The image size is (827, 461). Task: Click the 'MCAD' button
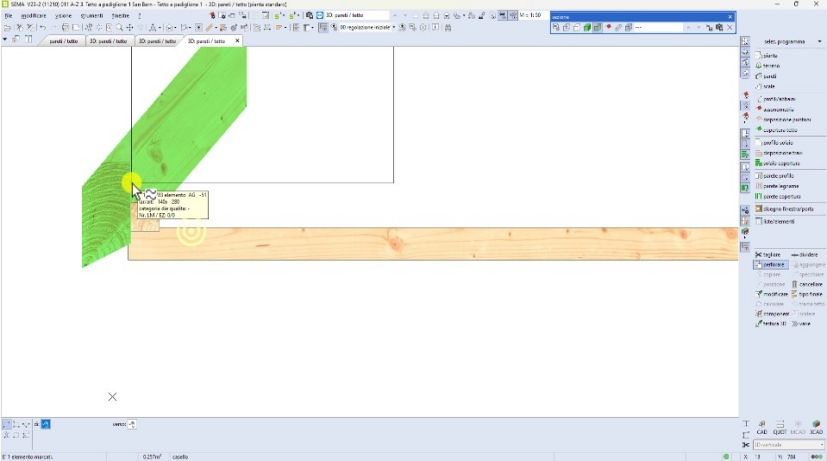[x=798, y=432]
